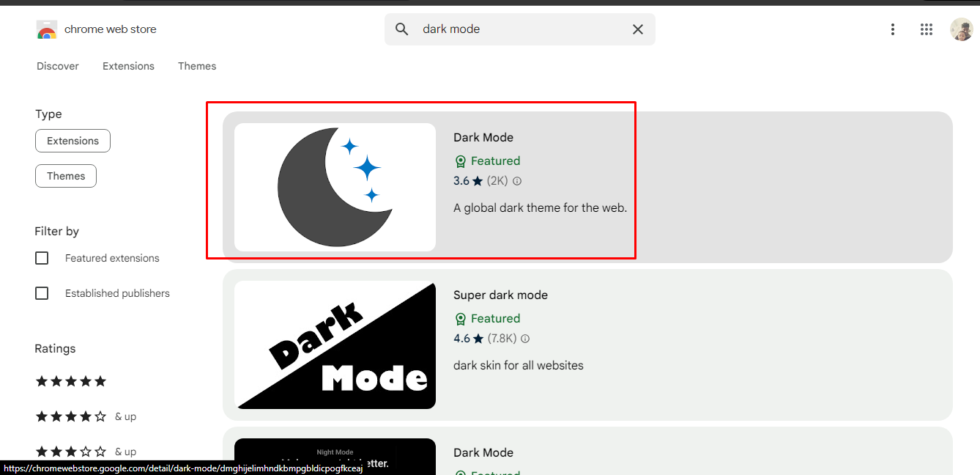Open the moon and stars Dark Mode thumbnail
980x475 pixels.
pyautogui.click(x=335, y=187)
